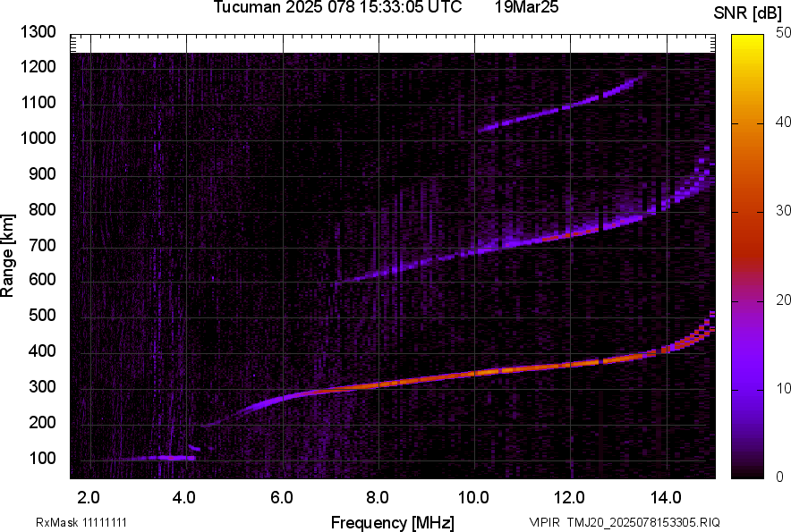Click the 2.0 frequency tick label

(89, 497)
